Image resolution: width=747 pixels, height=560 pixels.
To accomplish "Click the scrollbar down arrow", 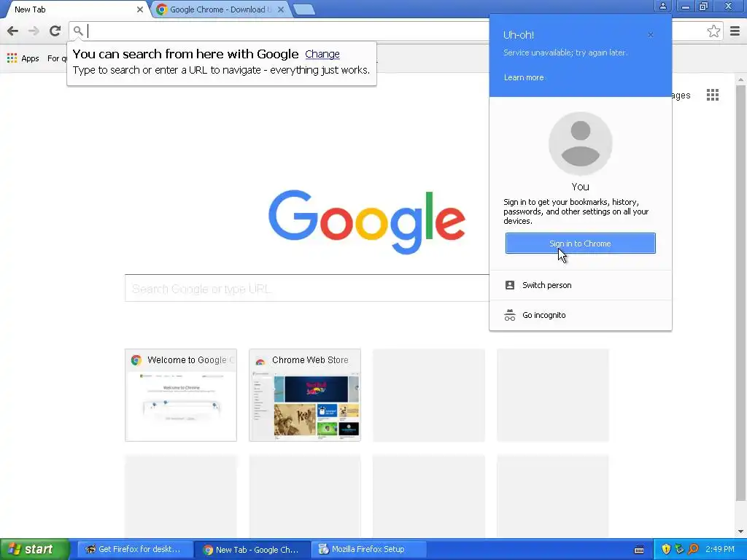I will [x=740, y=532].
